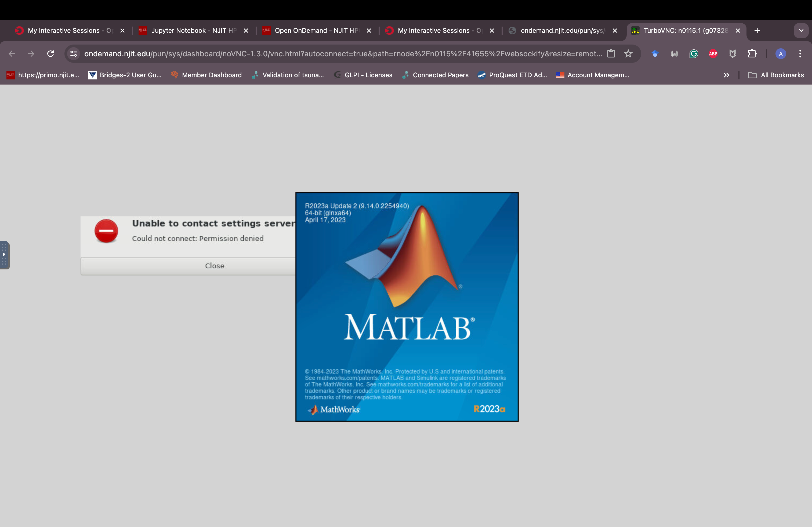The height and width of the screenshot is (527, 812).
Task: Open the blue droplet extension icon
Action: [655, 53]
